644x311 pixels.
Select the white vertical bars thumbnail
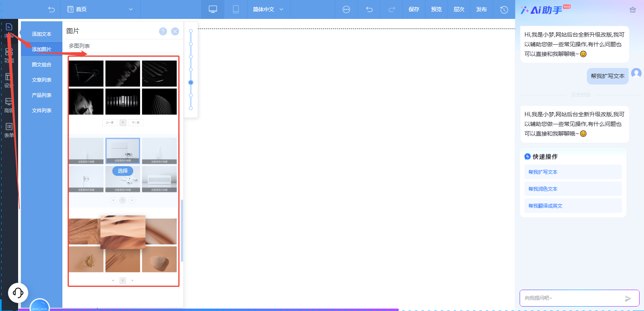pyautogui.click(x=123, y=102)
